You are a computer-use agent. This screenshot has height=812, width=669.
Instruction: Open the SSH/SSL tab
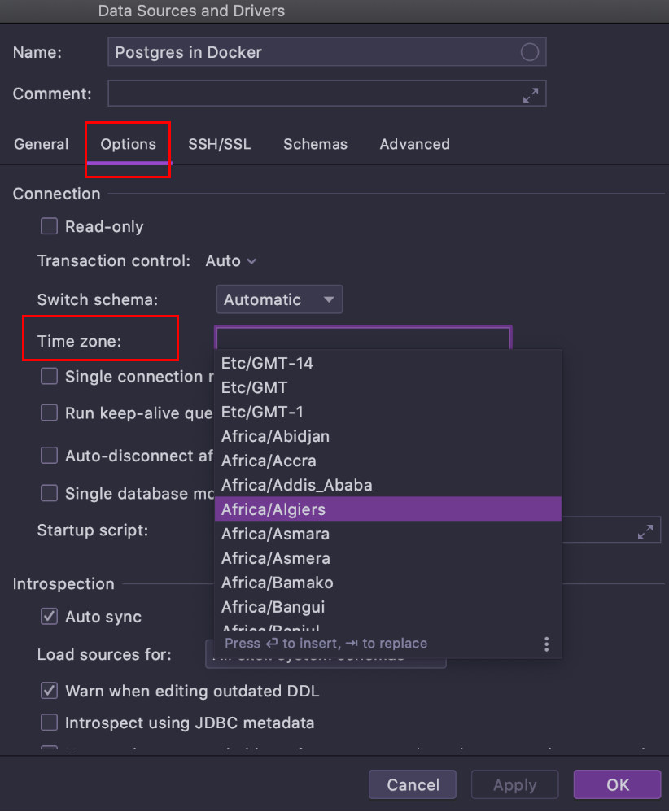tap(220, 144)
